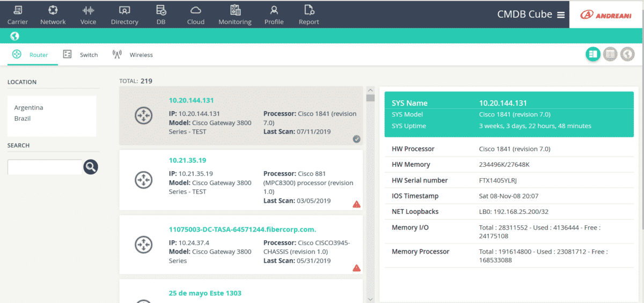
Task: Click check status icon on 10.20.144.131 card
Action: tap(356, 139)
